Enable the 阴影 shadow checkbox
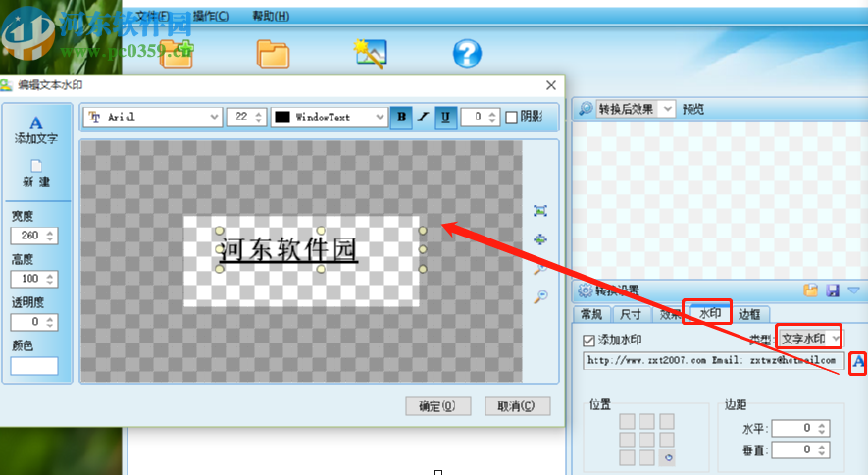 (512, 117)
